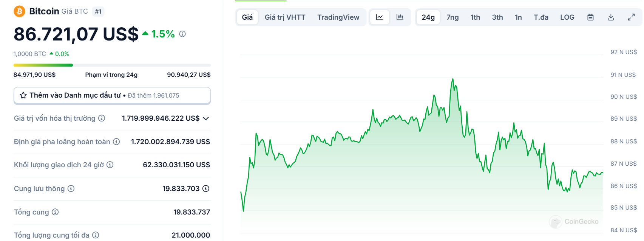Click 24h low 84.971,90 US$
The image size is (644, 241).
tap(34, 75)
